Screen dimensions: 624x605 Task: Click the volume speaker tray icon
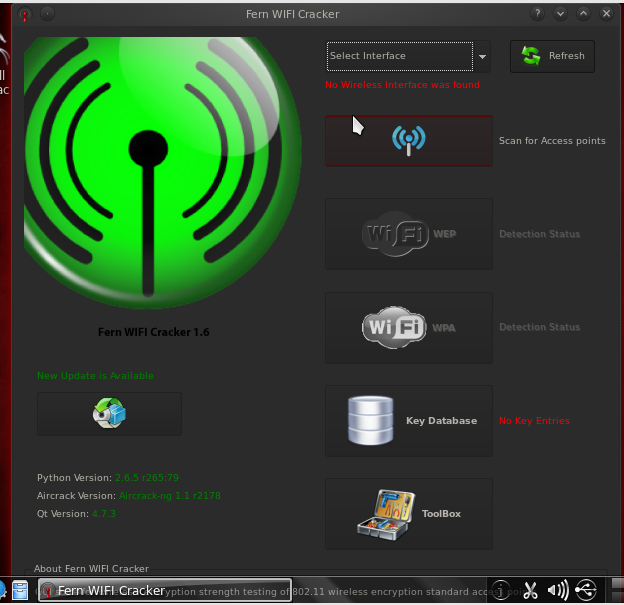pos(558,590)
